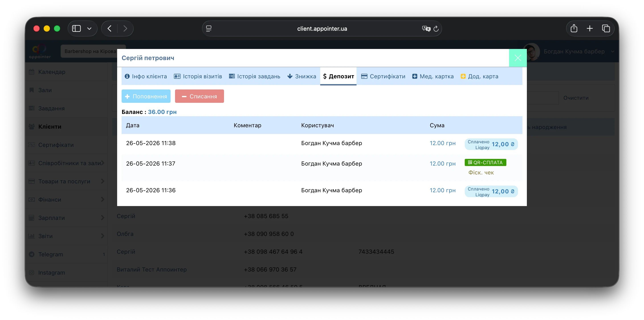This screenshot has width=644, height=320.
Task: Click Telegram icon in sidebar
Action: (x=31, y=254)
